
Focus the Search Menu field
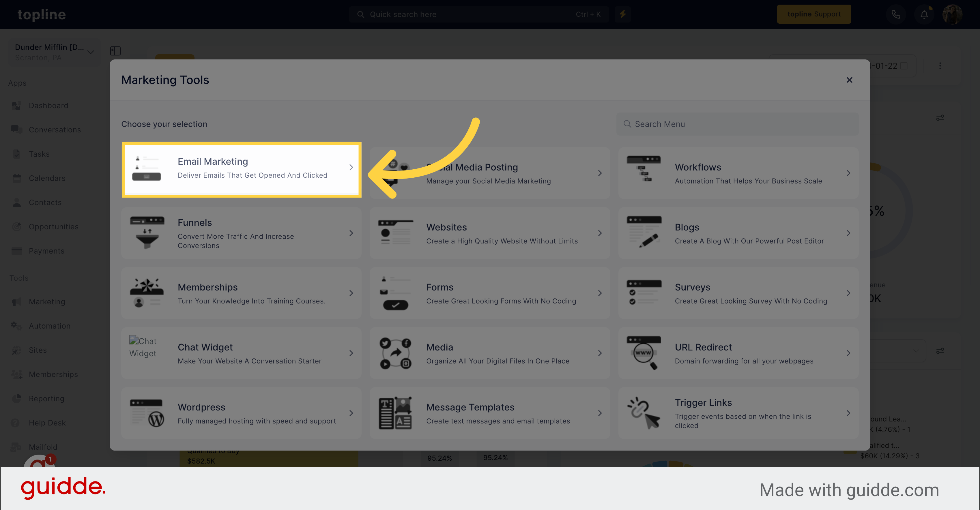pos(737,124)
